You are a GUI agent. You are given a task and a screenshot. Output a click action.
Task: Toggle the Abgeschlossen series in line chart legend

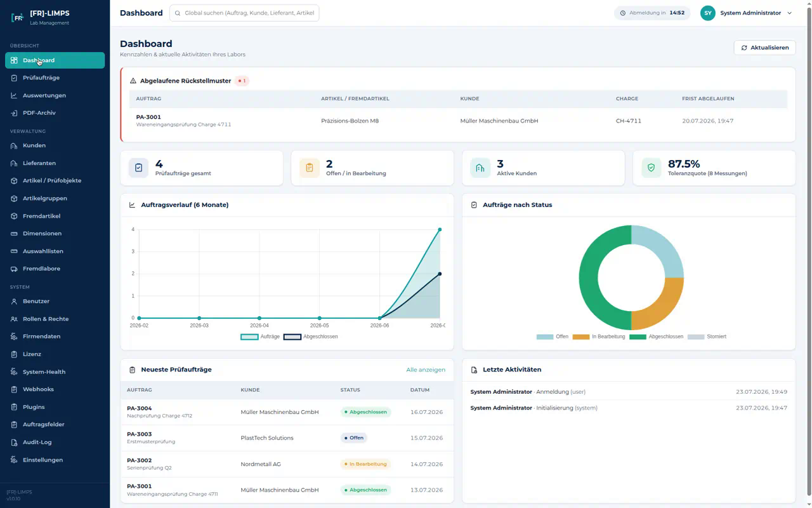click(x=311, y=337)
